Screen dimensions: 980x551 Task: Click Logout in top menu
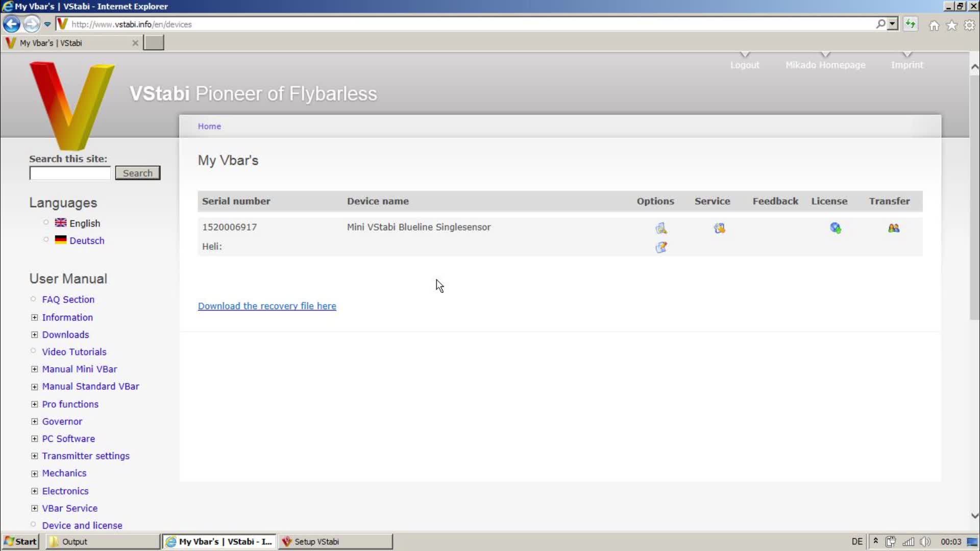click(x=745, y=65)
